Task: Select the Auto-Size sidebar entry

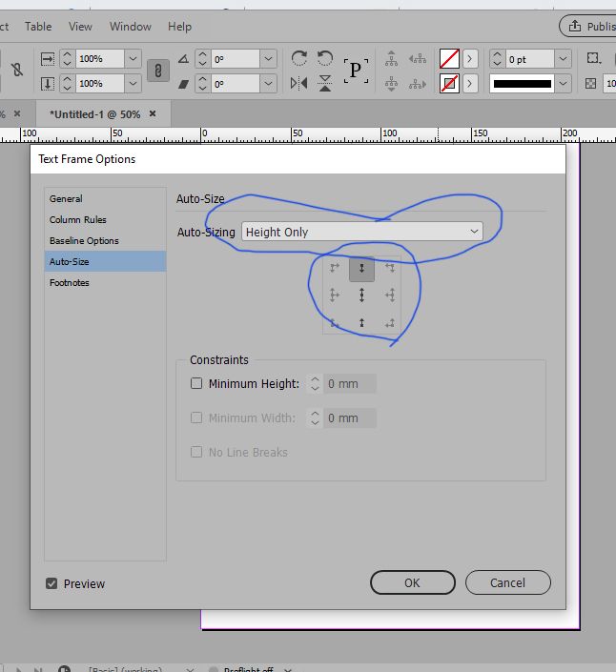Action: tap(106, 261)
